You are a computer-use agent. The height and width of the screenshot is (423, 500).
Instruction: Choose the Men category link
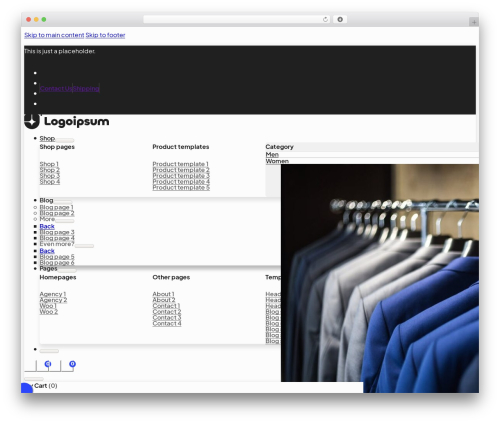[x=272, y=154]
